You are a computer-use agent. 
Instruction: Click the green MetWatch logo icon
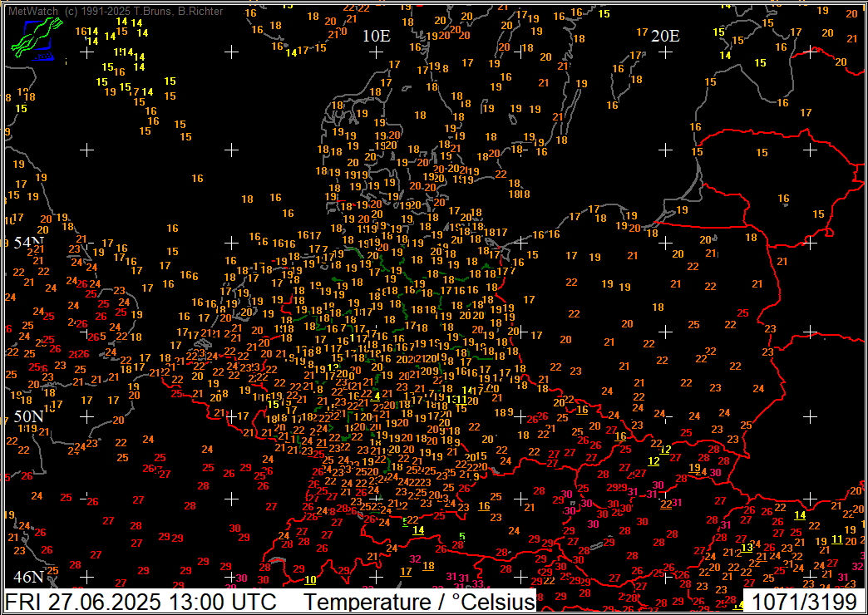pyautogui.click(x=37, y=37)
